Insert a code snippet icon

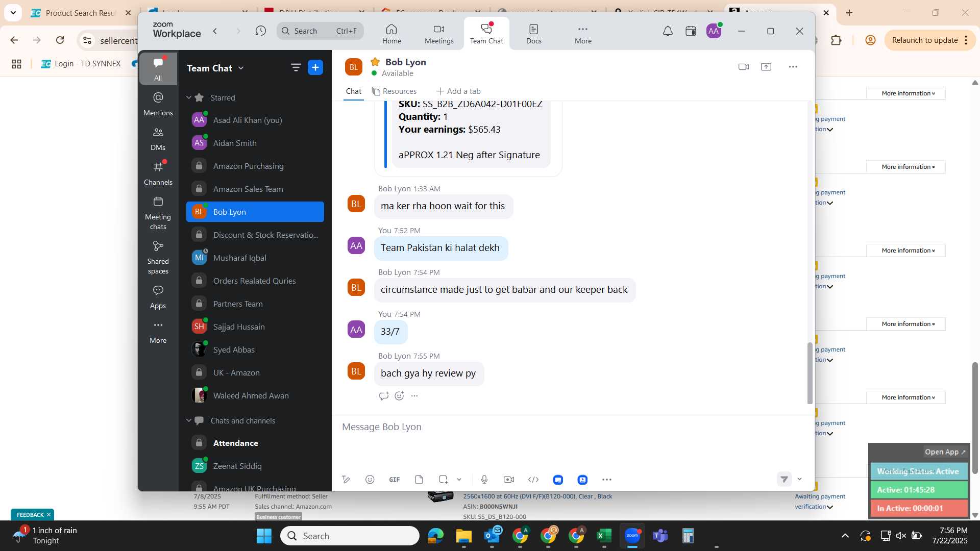pos(533,480)
